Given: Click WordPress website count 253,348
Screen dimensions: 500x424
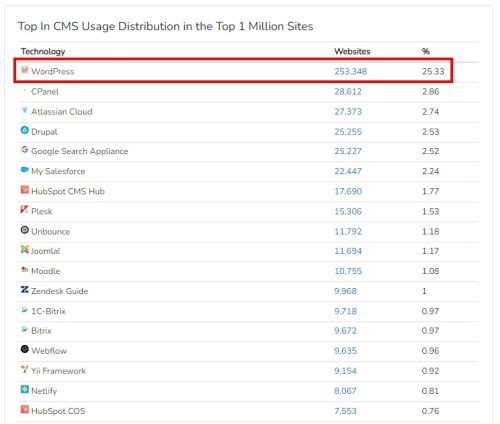Looking at the screenshot, I should (x=351, y=71).
